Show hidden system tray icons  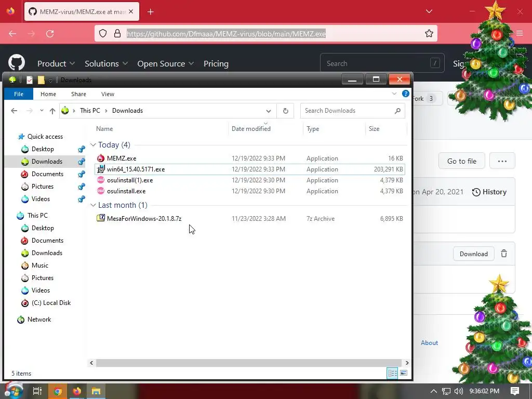click(433, 391)
